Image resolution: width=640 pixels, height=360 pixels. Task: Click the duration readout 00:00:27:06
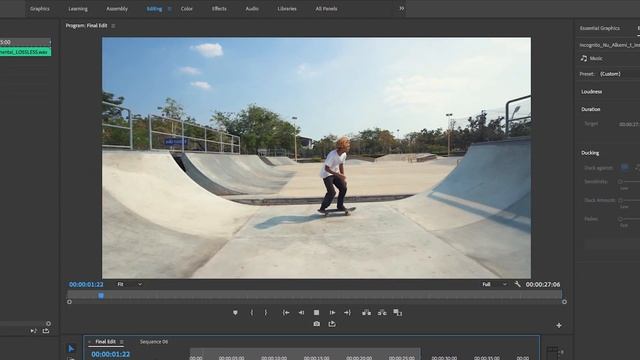tap(543, 284)
